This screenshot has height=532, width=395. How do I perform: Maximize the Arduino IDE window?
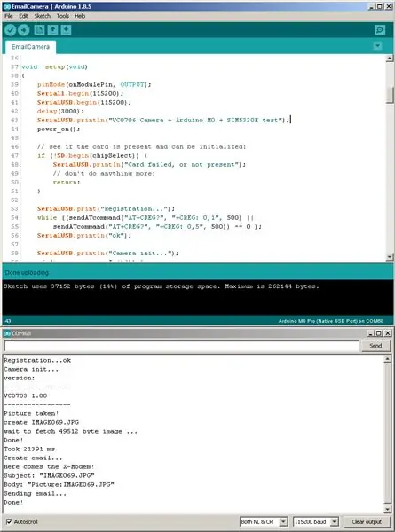(380, 6)
